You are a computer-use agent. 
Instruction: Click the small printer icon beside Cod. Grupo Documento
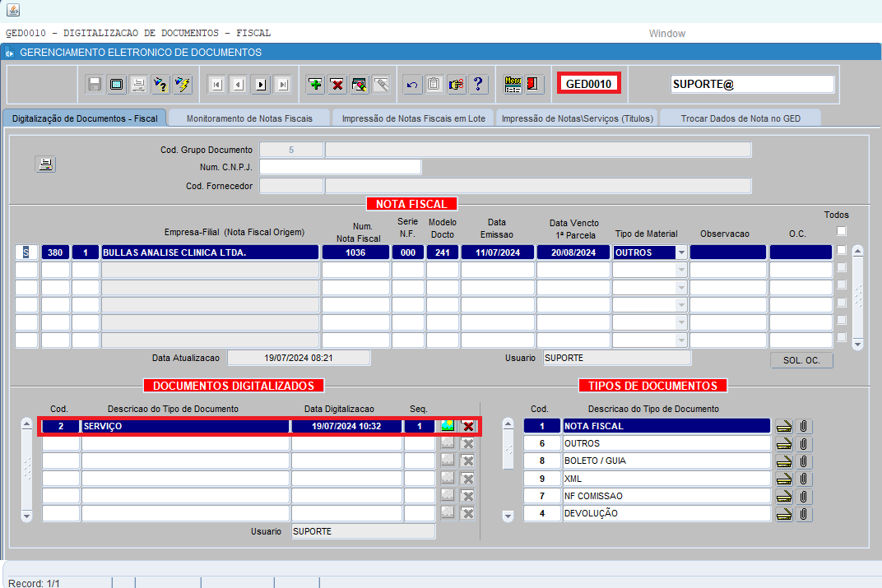[45, 164]
